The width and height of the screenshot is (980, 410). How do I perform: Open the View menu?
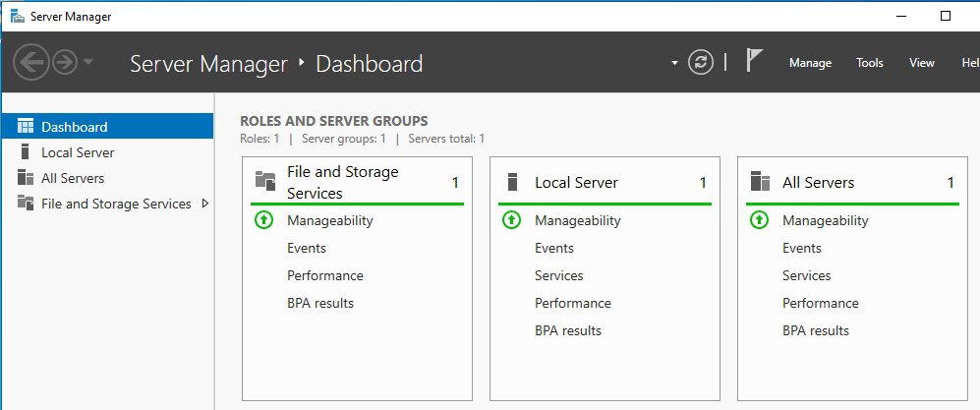[x=921, y=63]
